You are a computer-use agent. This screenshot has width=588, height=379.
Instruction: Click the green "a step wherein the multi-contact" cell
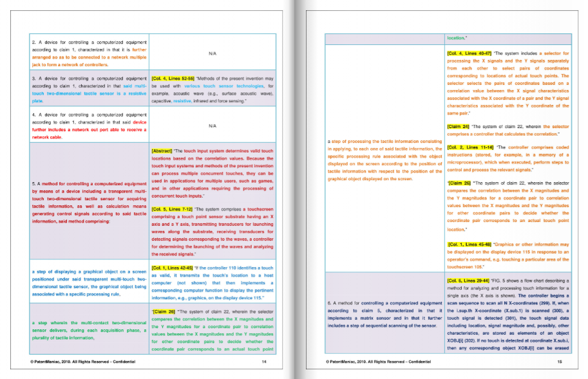tap(90, 330)
